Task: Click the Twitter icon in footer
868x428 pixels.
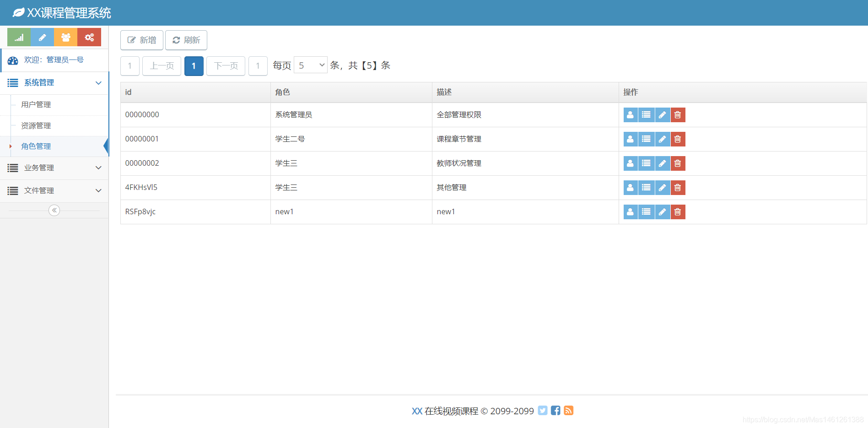Action: coord(543,411)
